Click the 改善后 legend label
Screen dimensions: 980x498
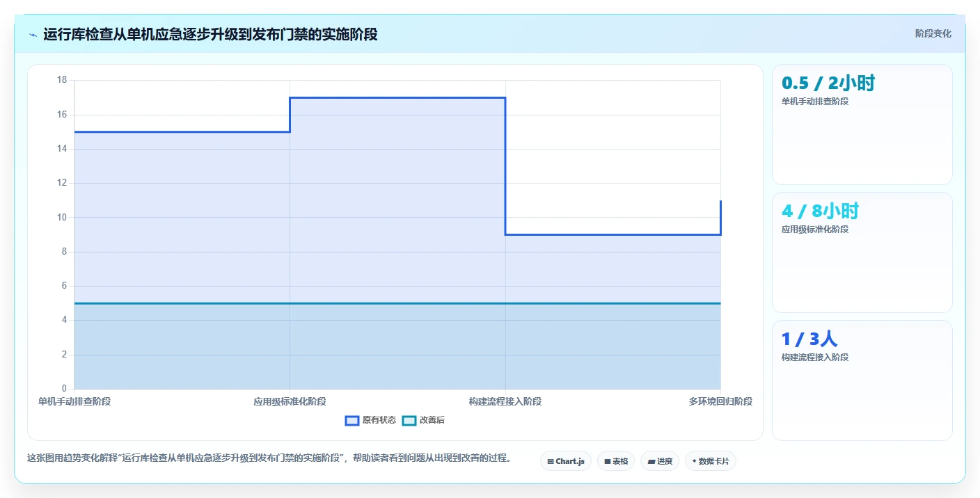point(432,420)
